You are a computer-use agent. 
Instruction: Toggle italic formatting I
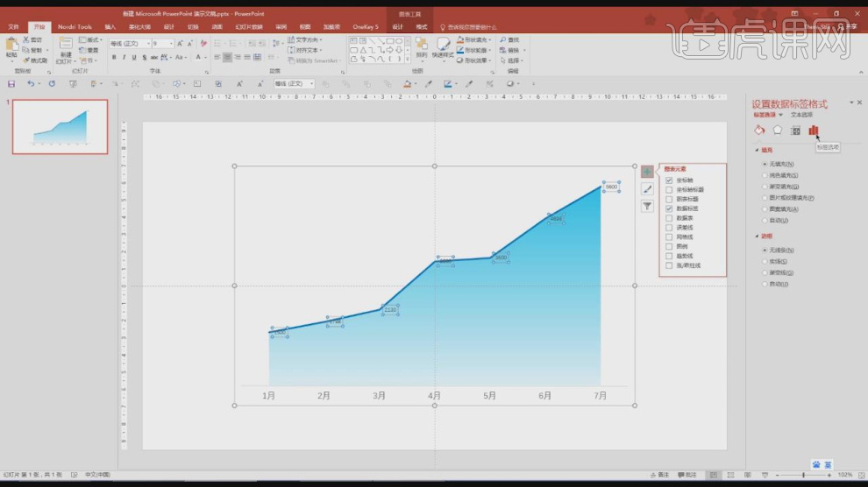coord(124,58)
